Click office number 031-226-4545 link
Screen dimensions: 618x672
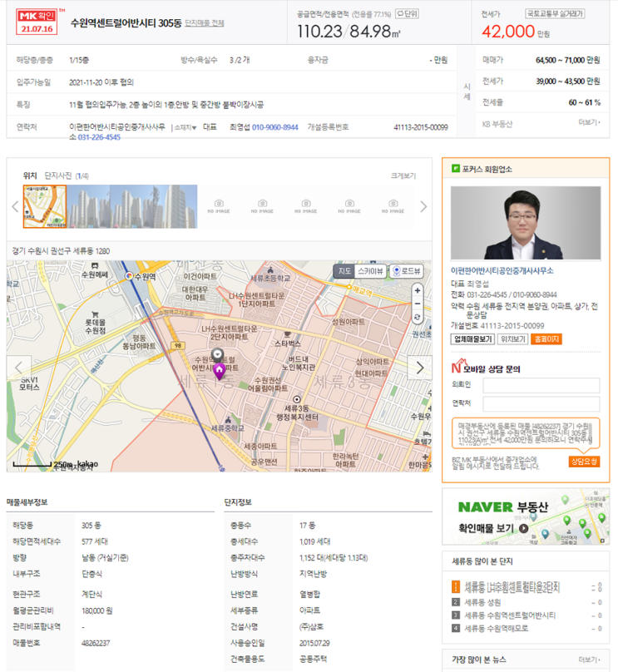point(99,137)
